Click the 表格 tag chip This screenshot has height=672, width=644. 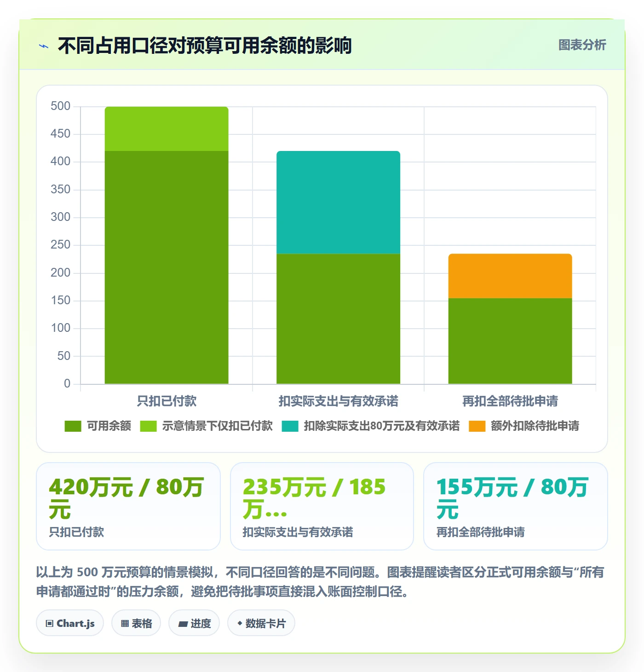pyautogui.click(x=136, y=623)
